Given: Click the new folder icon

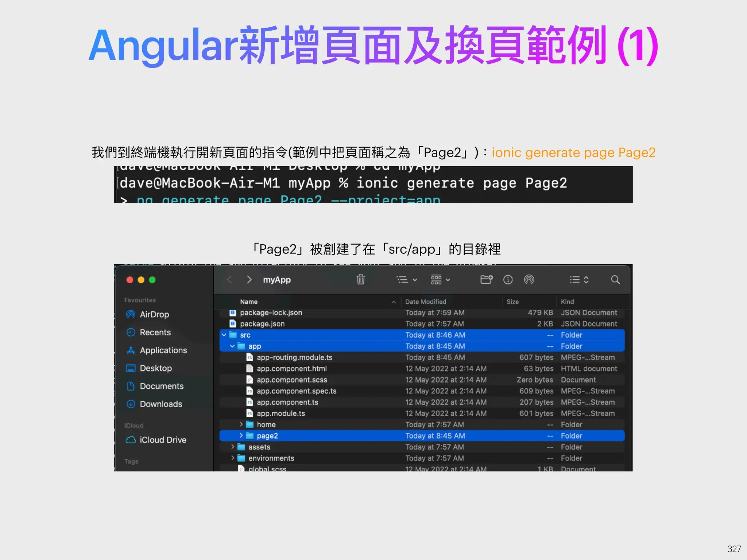Looking at the screenshot, I should pyautogui.click(x=486, y=280).
